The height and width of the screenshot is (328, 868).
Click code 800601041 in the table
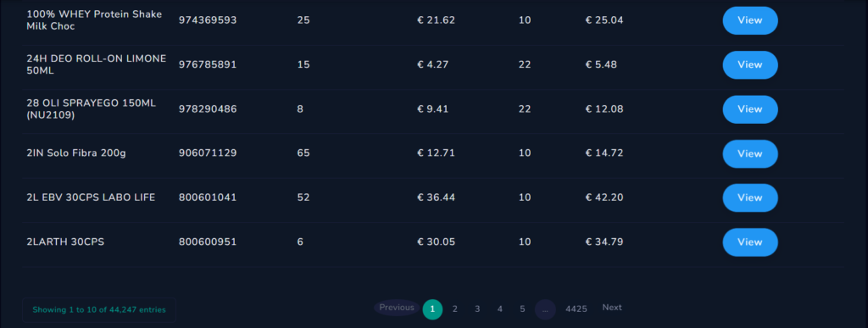point(208,197)
